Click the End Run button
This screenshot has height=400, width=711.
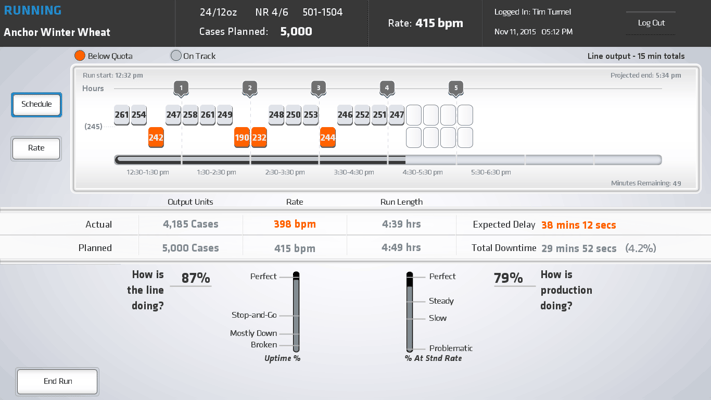58,381
